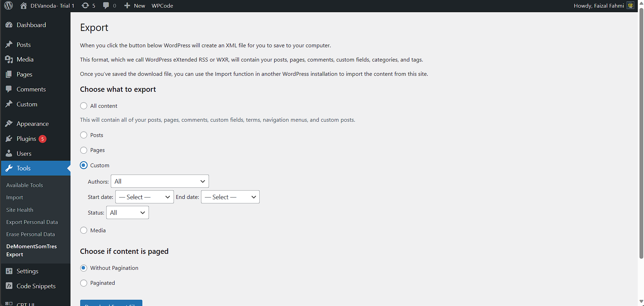Open the Plugins menu label

pos(26,139)
